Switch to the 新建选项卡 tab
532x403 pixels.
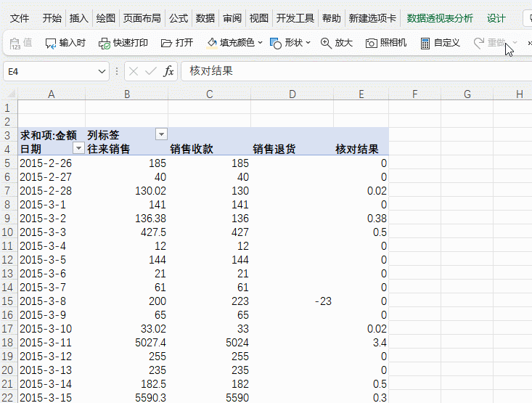point(372,18)
